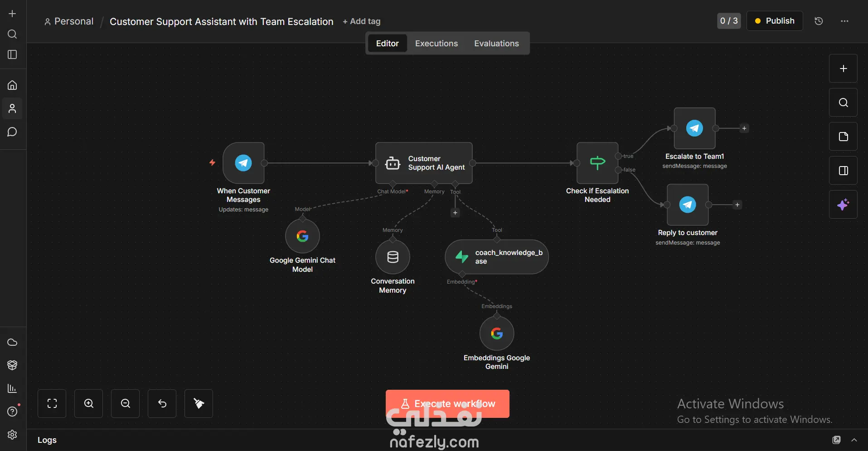
Task: Pop out the Logs panel
Action: [836, 440]
